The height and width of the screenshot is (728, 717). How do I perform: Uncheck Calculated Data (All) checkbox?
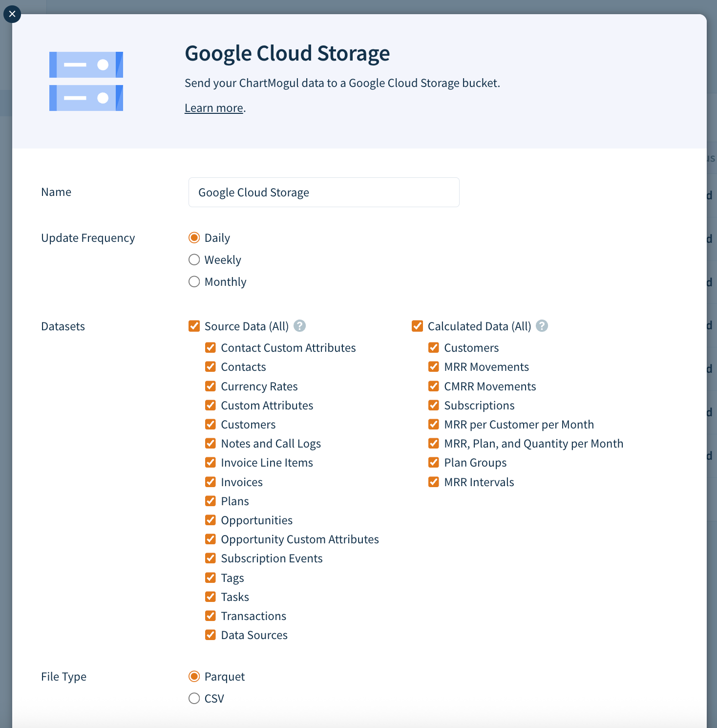[418, 326]
